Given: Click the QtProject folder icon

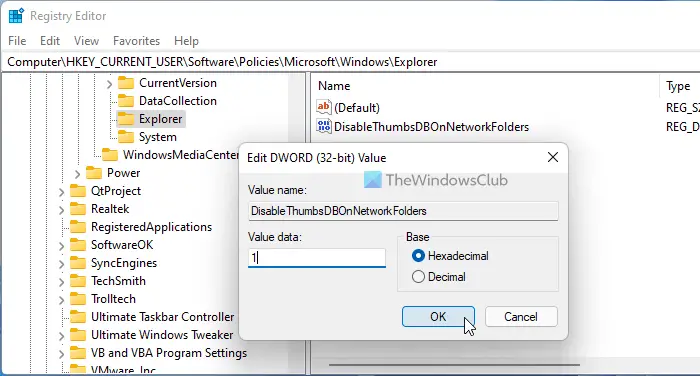Looking at the screenshot, I should [78, 191].
